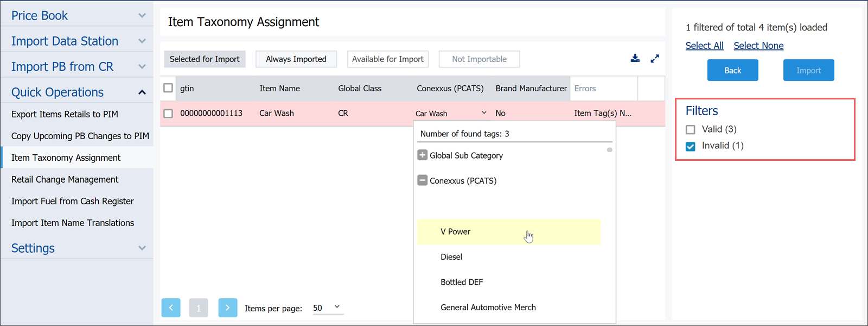Image resolution: width=868 pixels, height=326 pixels.
Task: Open Export Items Retails to PIM
Action: pyautogui.click(x=65, y=114)
